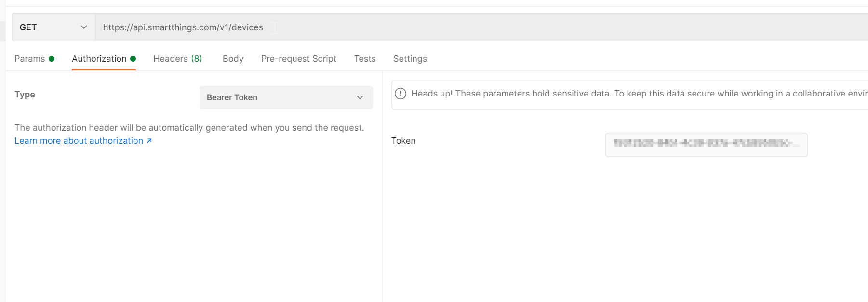Open the GET request method dropdown

tap(53, 27)
